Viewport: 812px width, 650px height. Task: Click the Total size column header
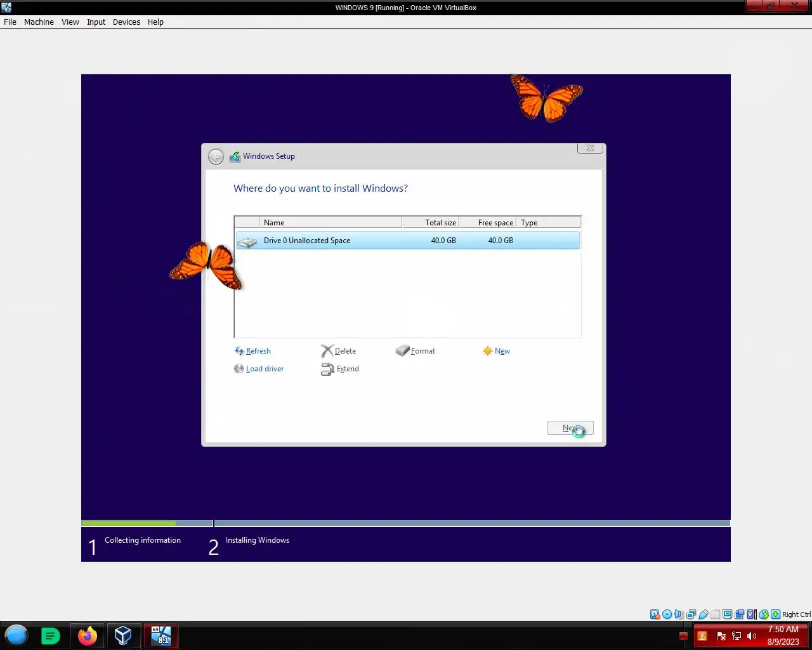pos(431,222)
